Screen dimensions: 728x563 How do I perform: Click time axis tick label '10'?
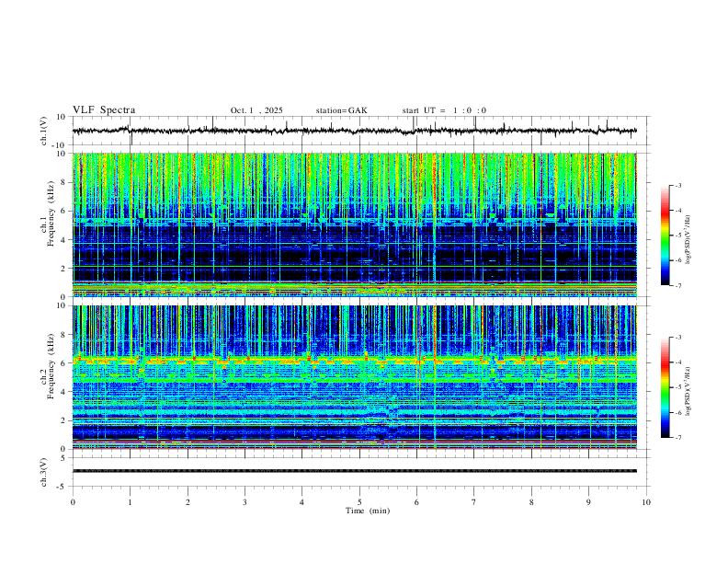point(646,502)
